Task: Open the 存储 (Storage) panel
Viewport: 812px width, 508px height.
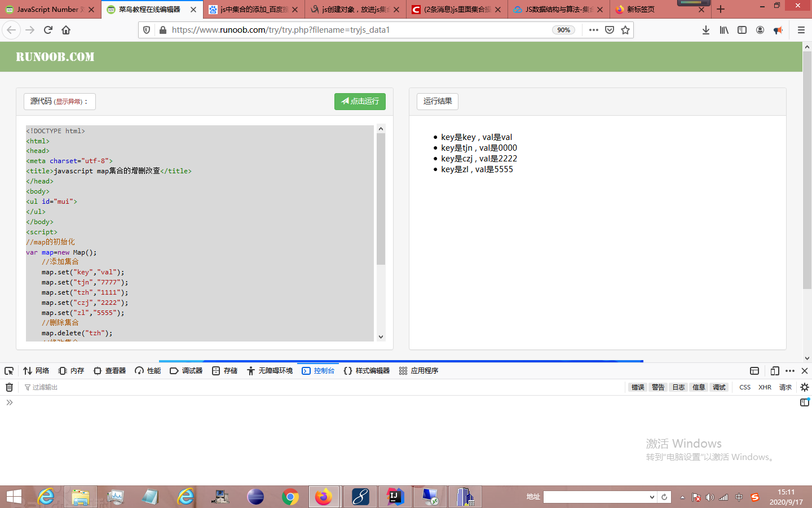Action: (x=224, y=370)
